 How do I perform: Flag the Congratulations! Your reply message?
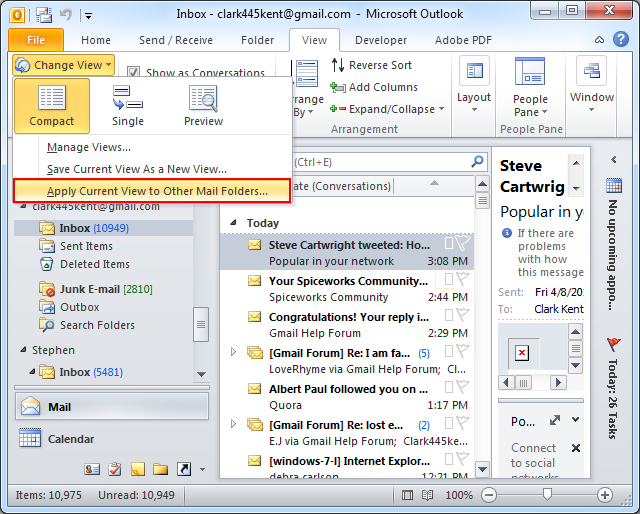click(462, 315)
